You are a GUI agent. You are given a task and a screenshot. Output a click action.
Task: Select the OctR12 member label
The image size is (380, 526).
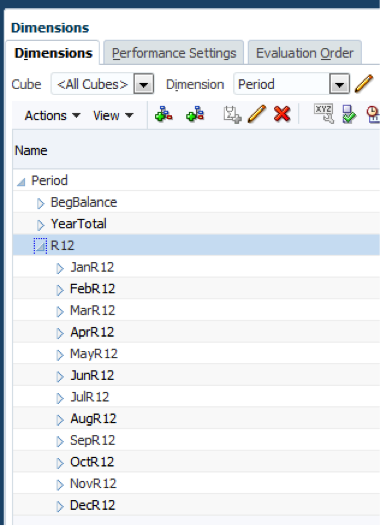click(92, 462)
